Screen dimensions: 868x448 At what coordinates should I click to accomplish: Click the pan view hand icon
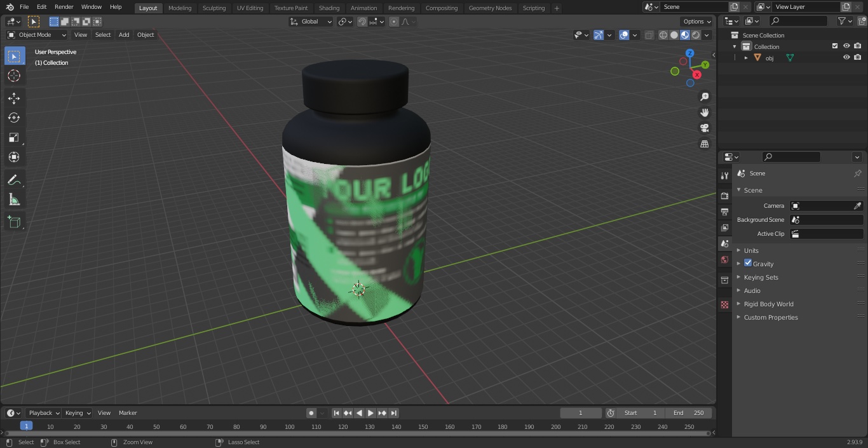click(x=704, y=112)
